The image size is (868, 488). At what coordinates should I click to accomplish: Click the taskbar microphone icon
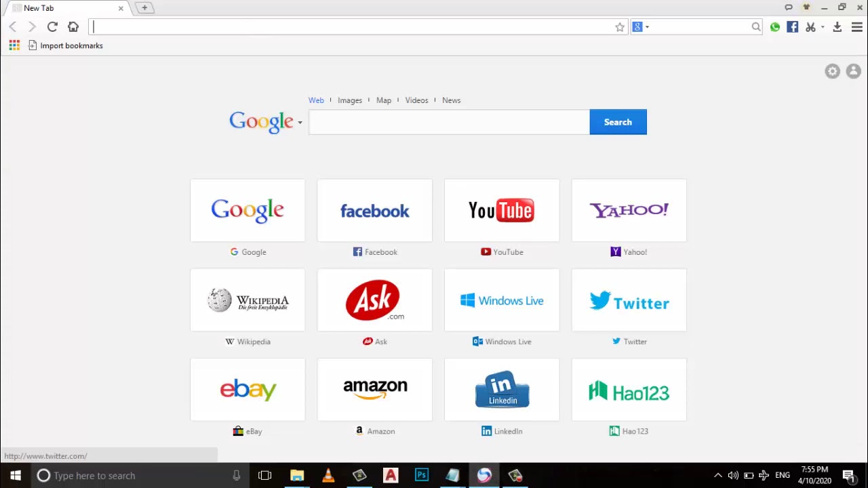(237, 476)
